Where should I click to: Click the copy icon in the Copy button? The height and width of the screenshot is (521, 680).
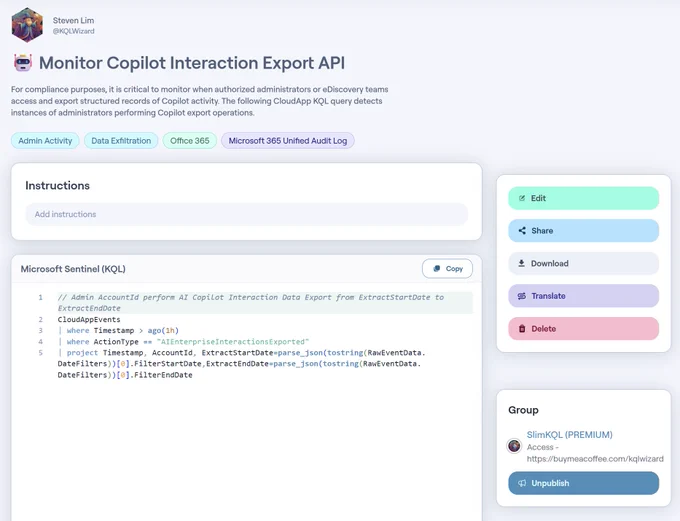[x=437, y=269]
